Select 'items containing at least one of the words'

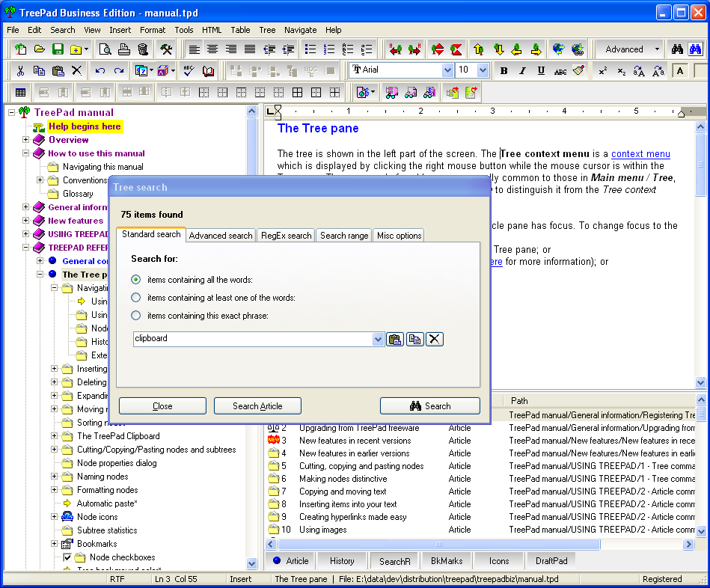[136, 298]
